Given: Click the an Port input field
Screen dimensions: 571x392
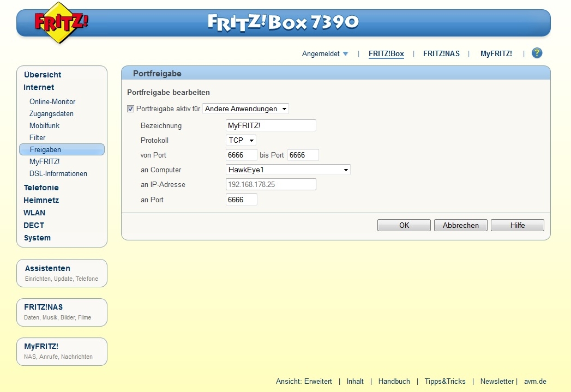Looking at the screenshot, I should point(241,200).
